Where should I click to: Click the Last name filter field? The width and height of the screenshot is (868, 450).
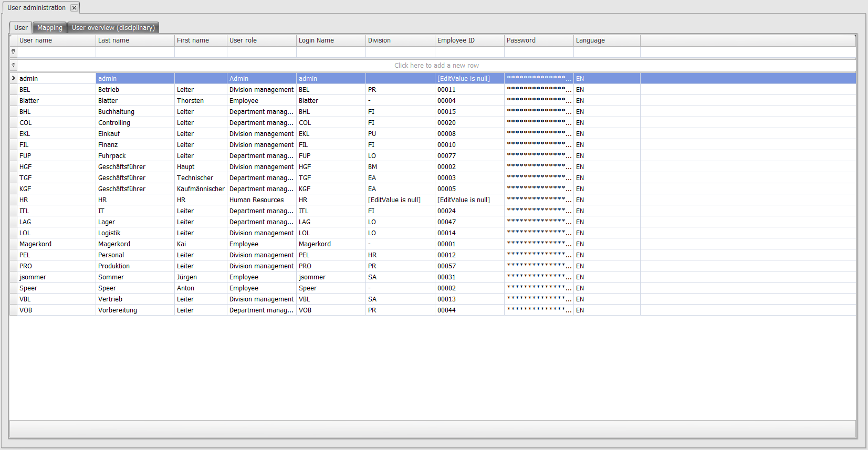point(135,52)
